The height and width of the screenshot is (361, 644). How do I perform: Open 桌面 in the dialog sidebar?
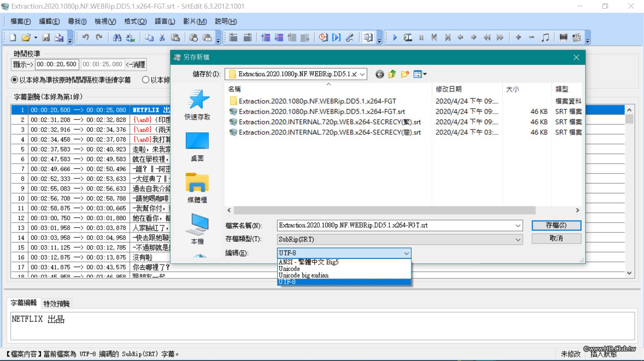(x=197, y=147)
